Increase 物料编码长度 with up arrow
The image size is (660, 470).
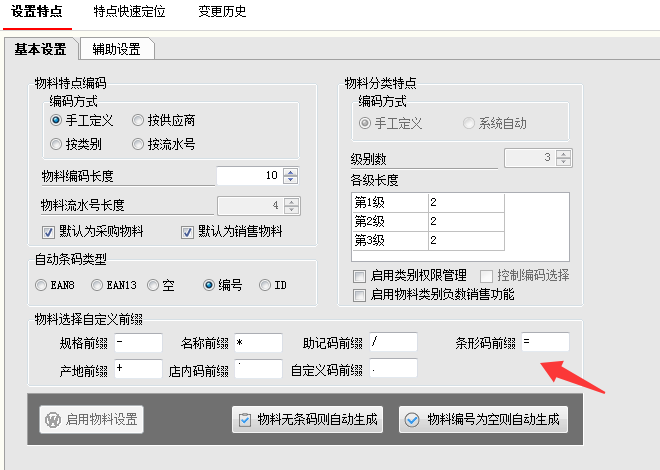point(290,172)
